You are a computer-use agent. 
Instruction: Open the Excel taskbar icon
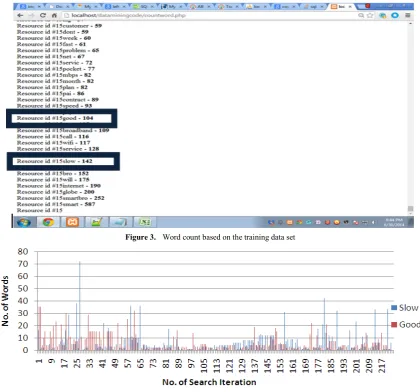click(x=144, y=222)
